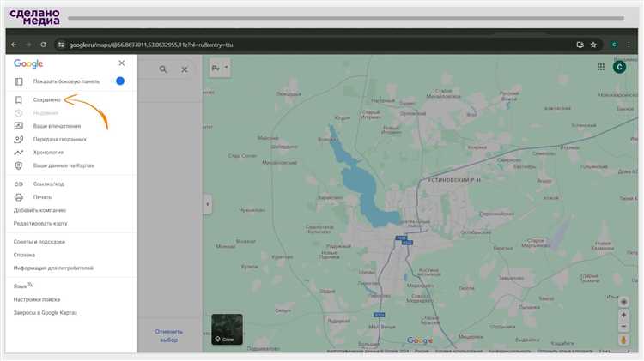Viewport: 644px width, 361px height.
Task: Click the side panel icon in the menu
Action: [19, 81]
